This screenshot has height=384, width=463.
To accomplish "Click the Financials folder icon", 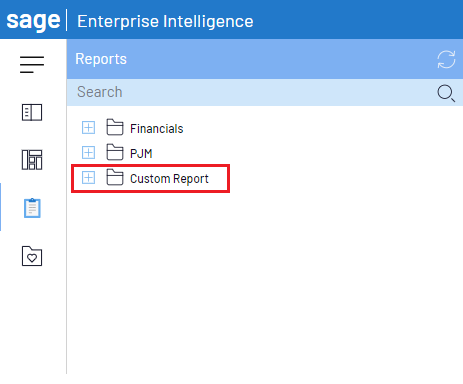I will [x=115, y=127].
